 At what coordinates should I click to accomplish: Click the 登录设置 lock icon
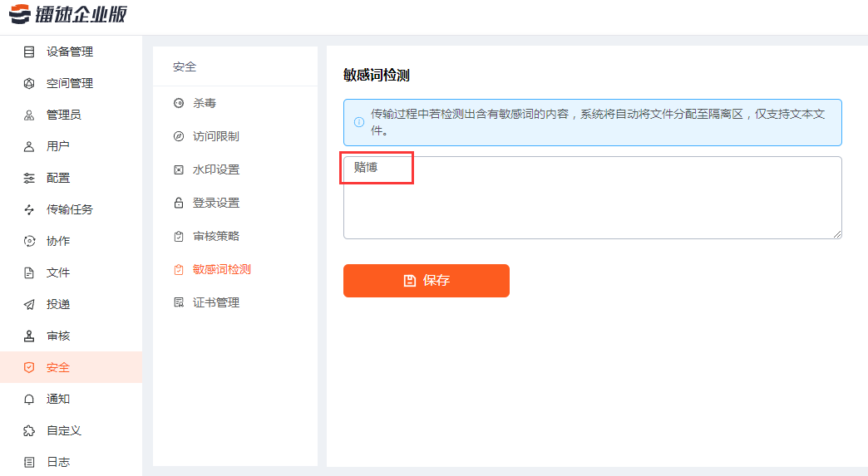coord(178,203)
